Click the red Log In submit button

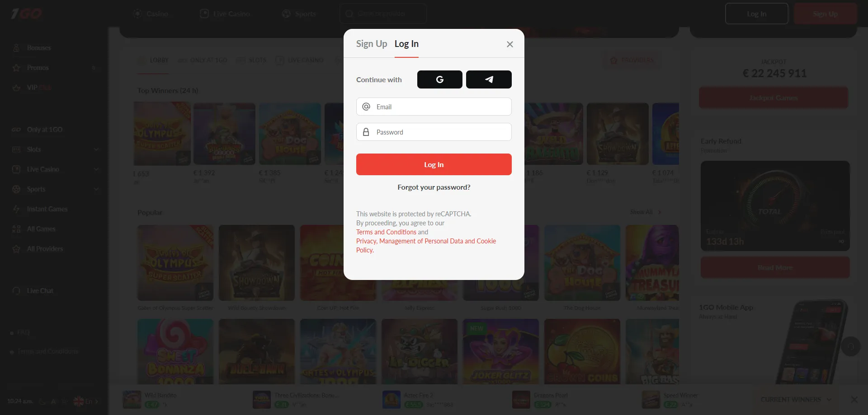(x=434, y=164)
